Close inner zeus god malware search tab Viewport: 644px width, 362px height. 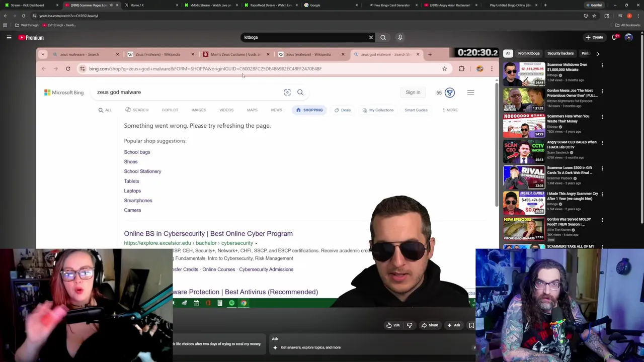pyautogui.click(x=418, y=54)
